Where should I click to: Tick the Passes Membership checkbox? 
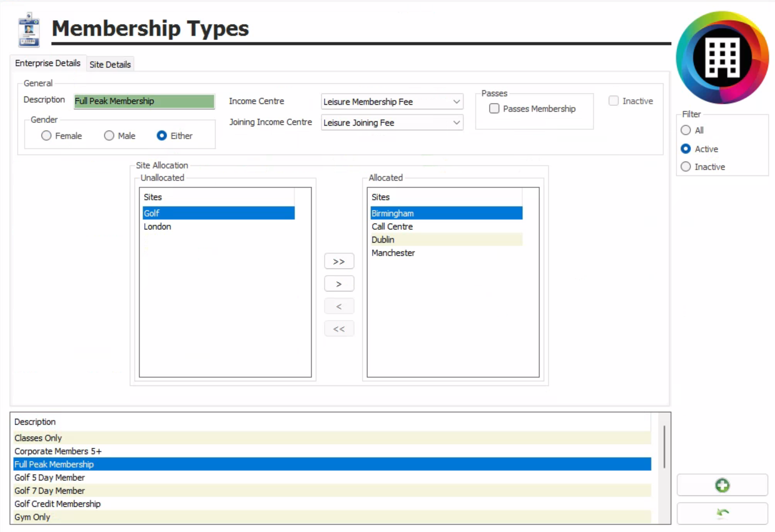click(494, 108)
